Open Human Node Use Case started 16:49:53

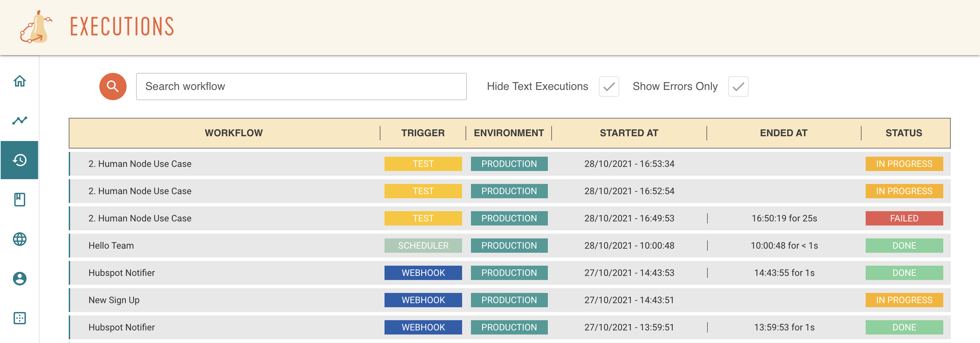coord(510,218)
